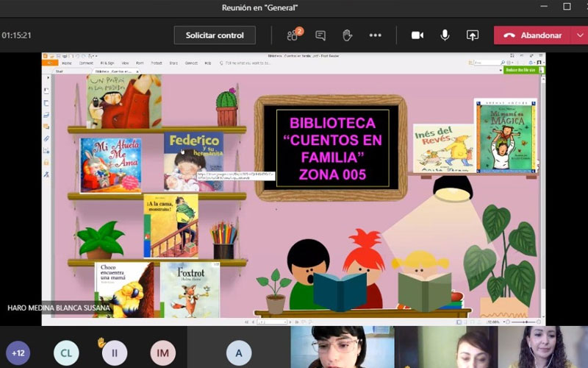Open the page number dropdown box
The image size is (588, 368).
tap(272, 322)
